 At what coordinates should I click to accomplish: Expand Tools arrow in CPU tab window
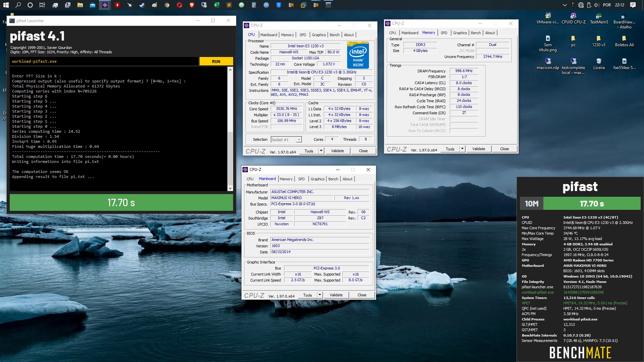pyautogui.click(x=321, y=151)
